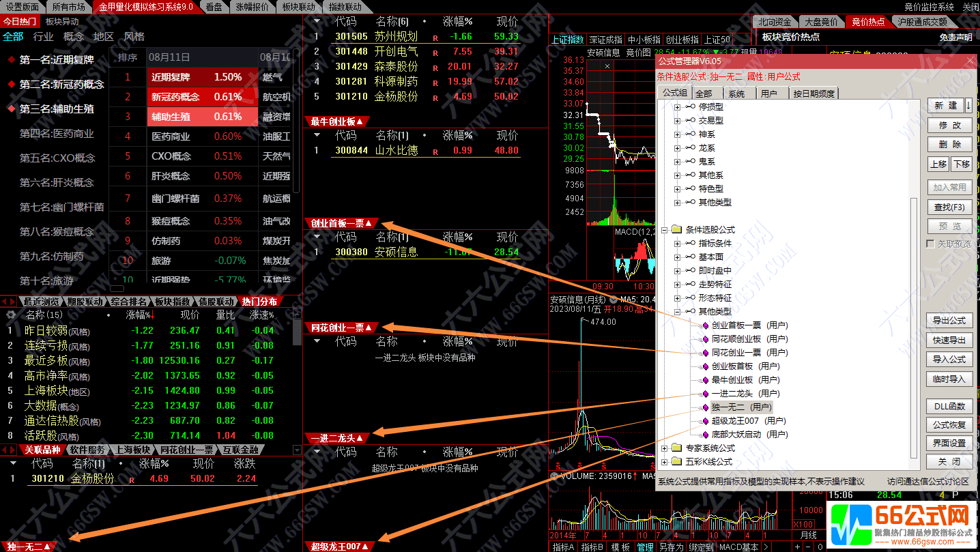Click the down-arrow icon beside the 新建 button
Viewport: 980px width, 552px height.
pos(968,105)
